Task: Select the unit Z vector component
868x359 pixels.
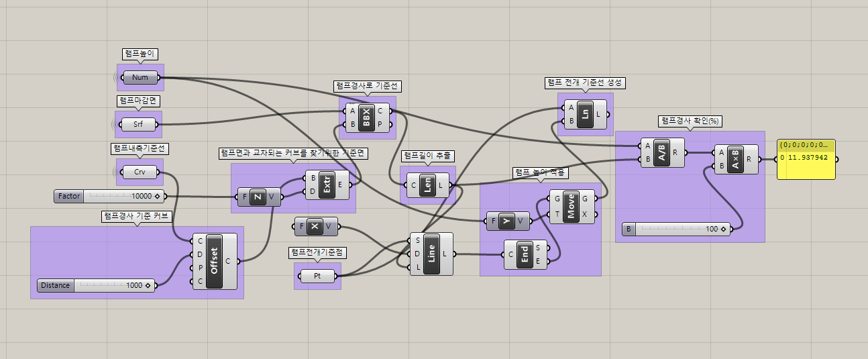Action: tap(258, 197)
